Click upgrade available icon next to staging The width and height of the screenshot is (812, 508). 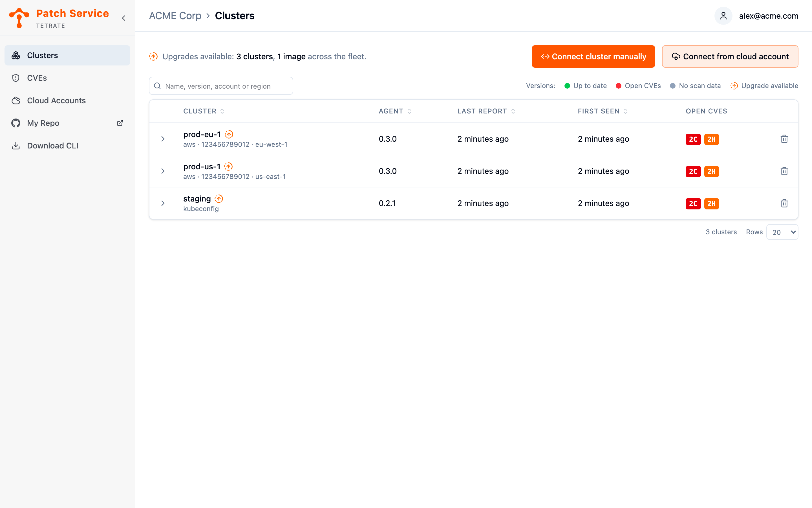[x=219, y=199]
